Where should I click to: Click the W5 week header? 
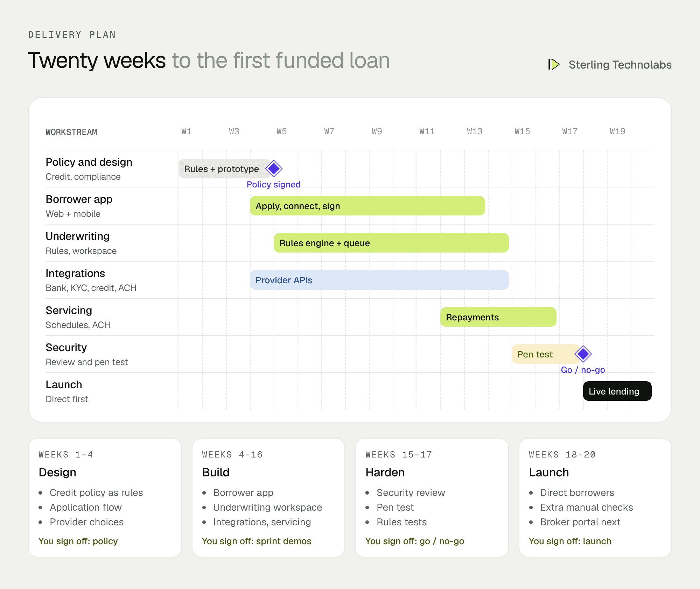coord(282,132)
